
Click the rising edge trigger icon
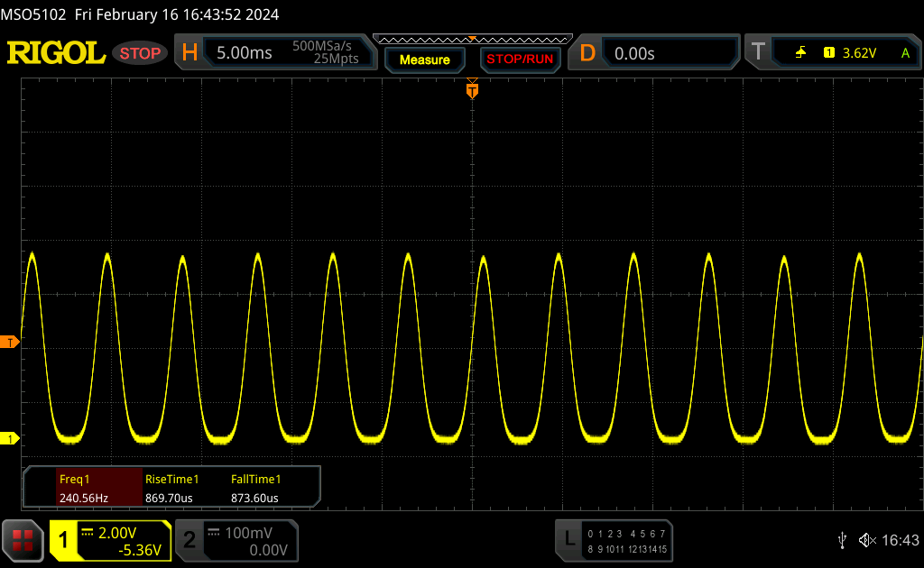click(x=801, y=53)
